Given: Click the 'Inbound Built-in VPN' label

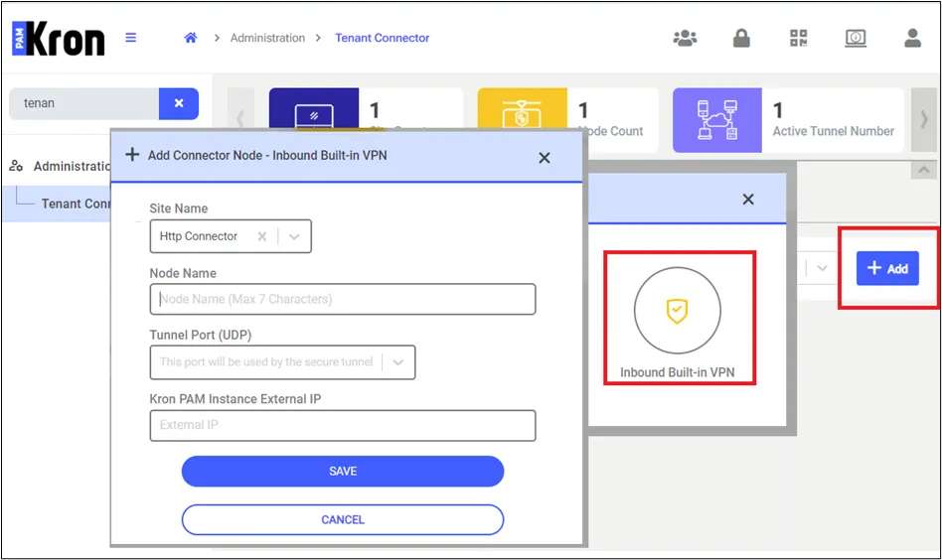Looking at the screenshot, I should (677, 372).
